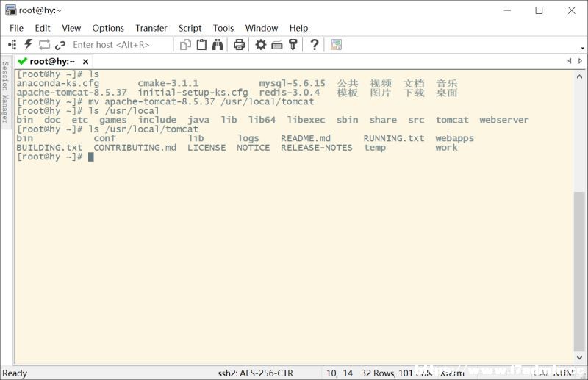
Task: Click the vertical scrollbar thumb
Action: click(579, 271)
